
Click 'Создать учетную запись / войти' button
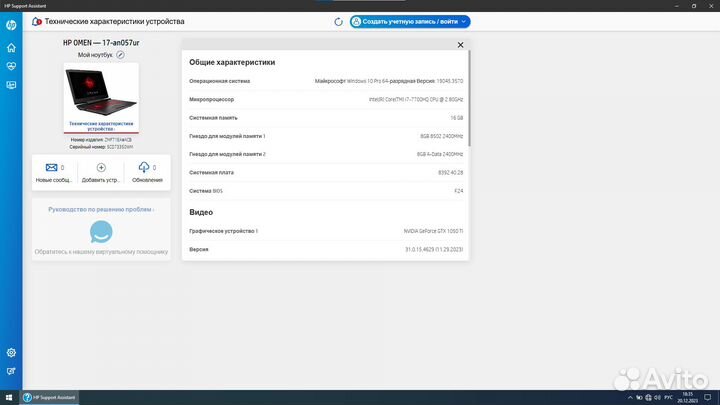coord(410,22)
